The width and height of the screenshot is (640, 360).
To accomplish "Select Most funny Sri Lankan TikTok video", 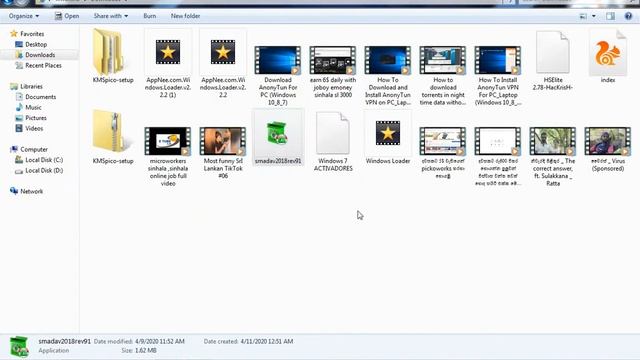I will point(223,153).
